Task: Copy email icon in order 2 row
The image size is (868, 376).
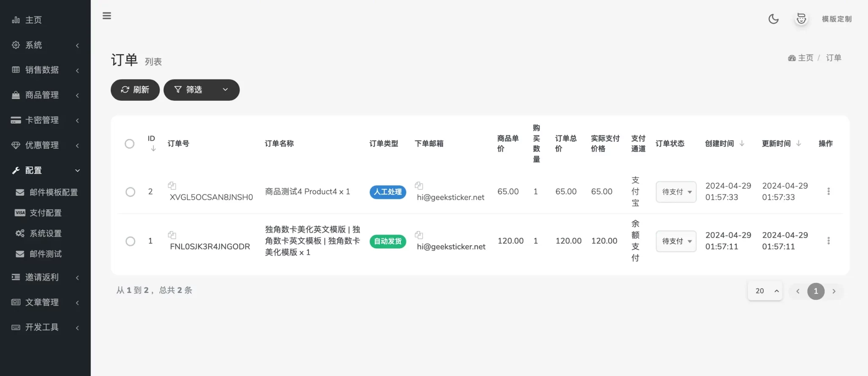Action: click(419, 185)
